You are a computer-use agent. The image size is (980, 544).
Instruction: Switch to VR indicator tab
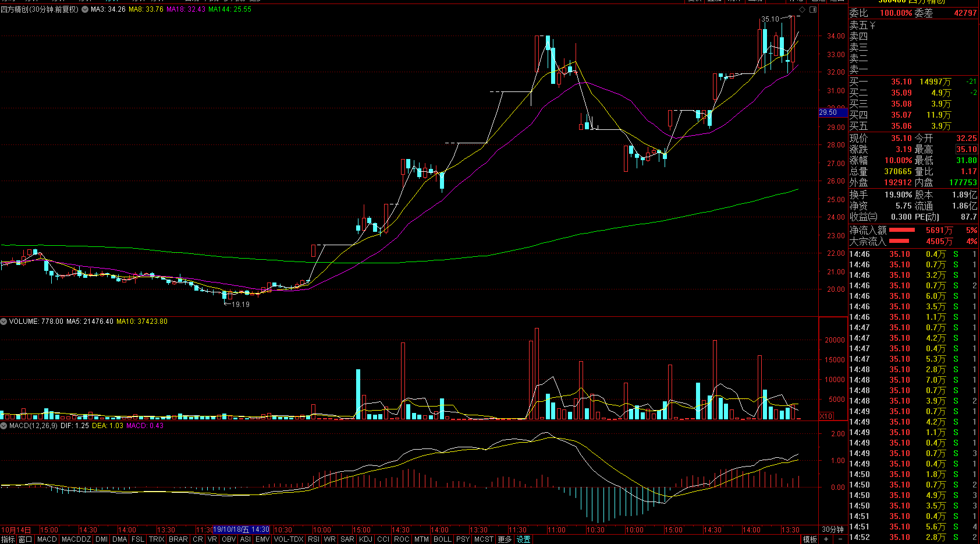212,539
